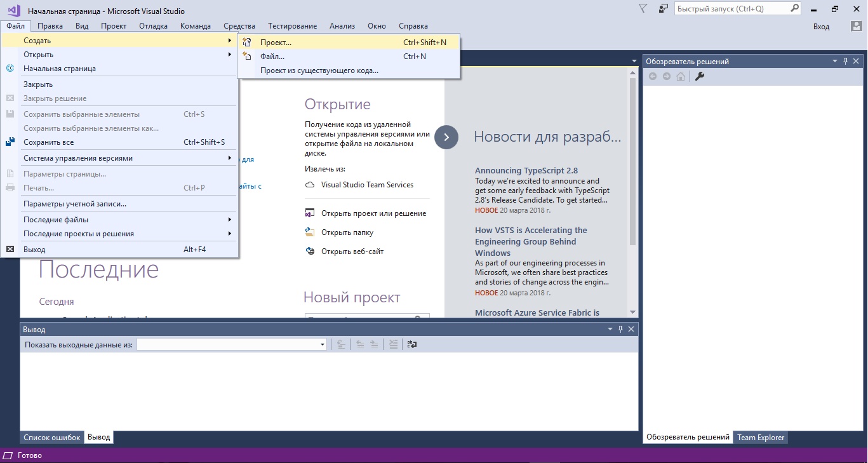
Task: Open Обозреватель решений window position dropdown arrow
Action: click(x=835, y=62)
